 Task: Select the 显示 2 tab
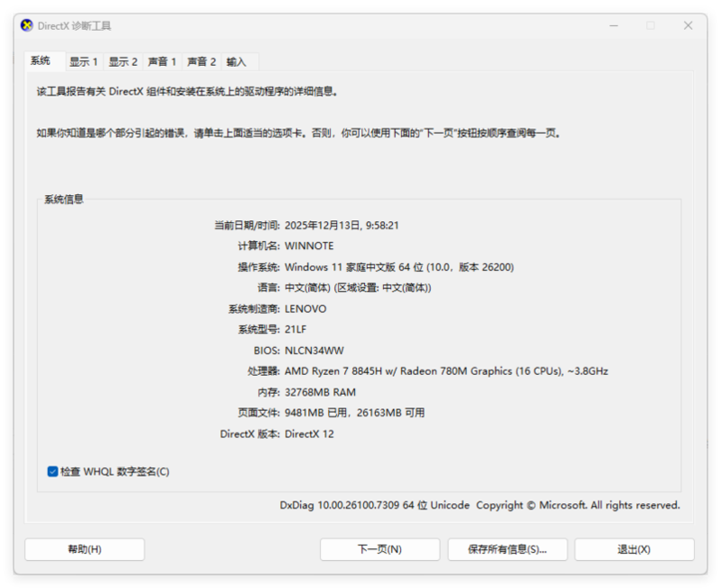[x=123, y=62]
